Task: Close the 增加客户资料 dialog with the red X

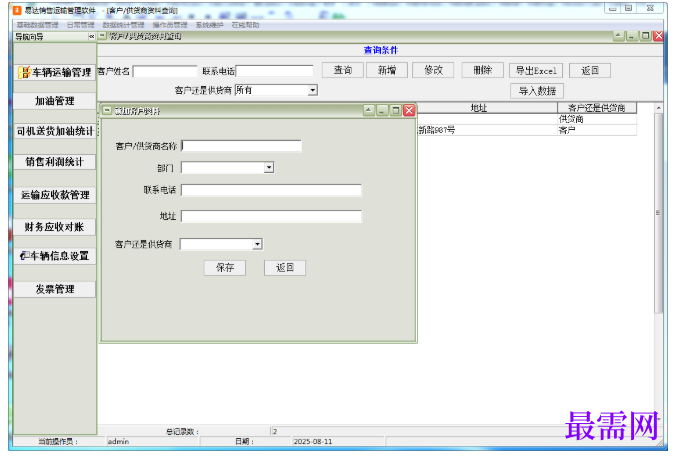Action: click(409, 111)
